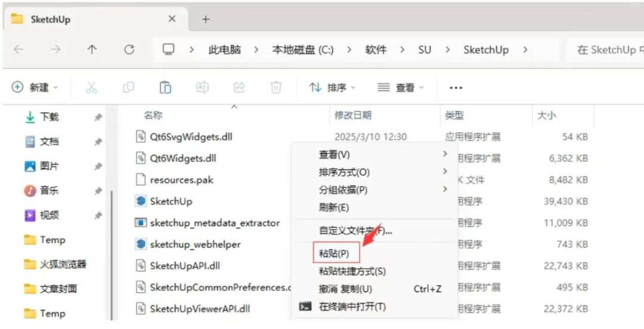The height and width of the screenshot is (329, 644).
Task: Navigate to 此电脑 in breadcrumb
Action: click(224, 49)
